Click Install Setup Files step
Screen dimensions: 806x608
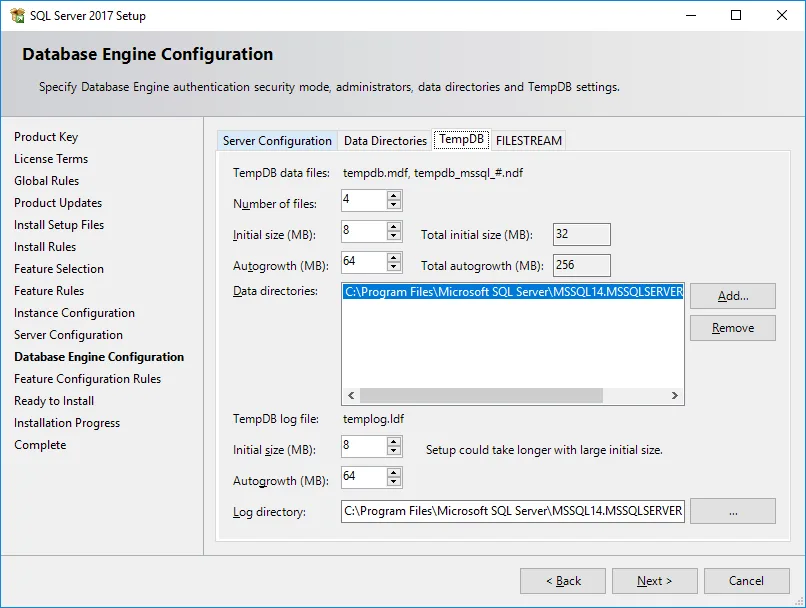(x=59, y=225)
